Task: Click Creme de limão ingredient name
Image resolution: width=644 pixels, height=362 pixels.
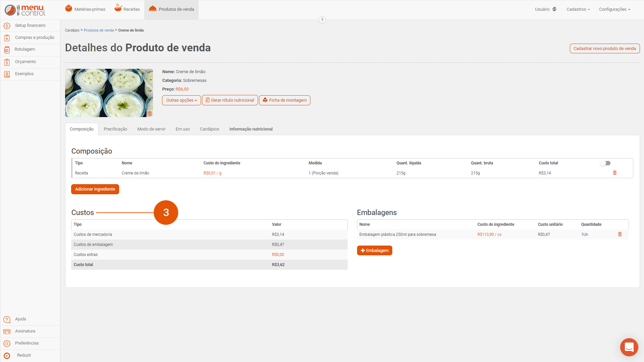Action: click(135, 173)
